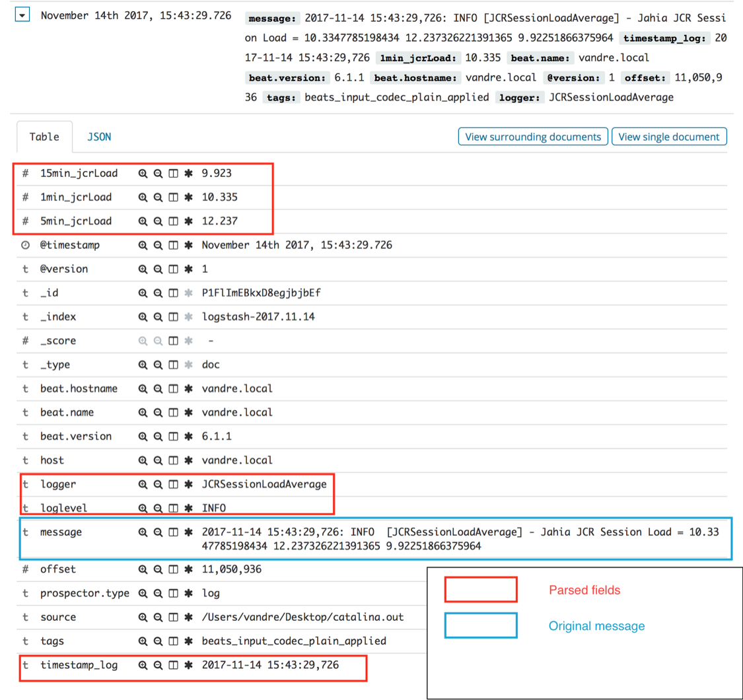Select the Table tab
This screenshot has height=700, width=743.
point(44,137)
